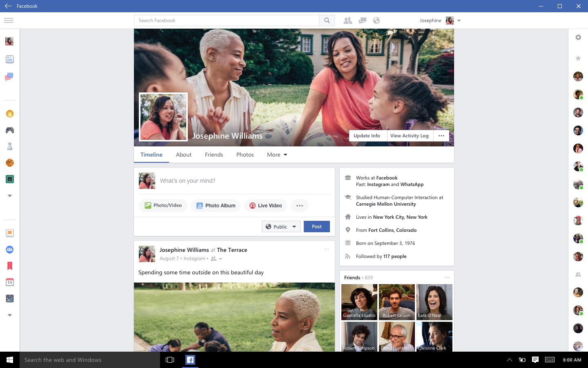Open profile ellipsis next to View Activity Log

441,136
